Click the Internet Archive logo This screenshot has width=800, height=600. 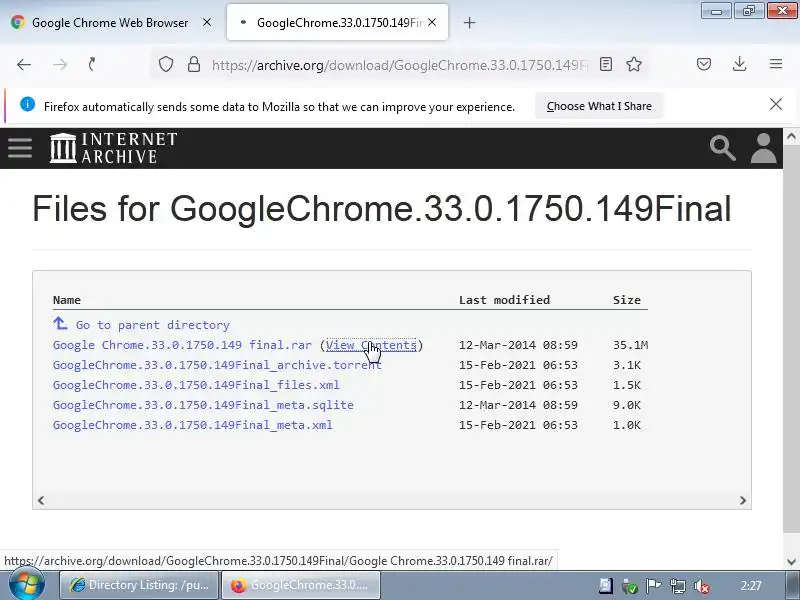[x=113, y=148]
